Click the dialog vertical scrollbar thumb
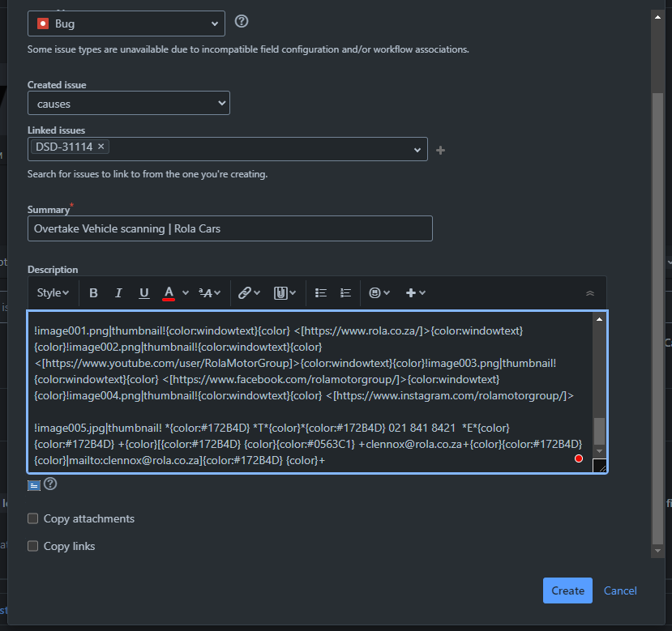This screenshot has width=672, height=631. click(657, 318)
